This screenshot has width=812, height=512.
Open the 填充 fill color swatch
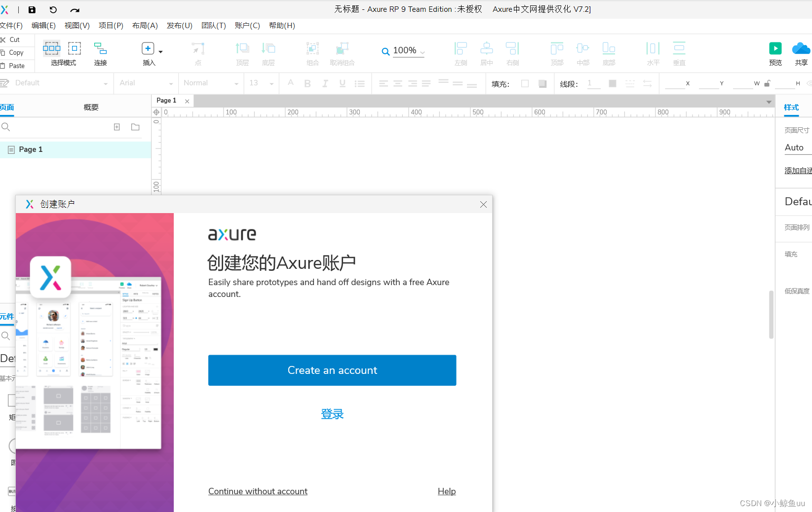click(524, 83)
